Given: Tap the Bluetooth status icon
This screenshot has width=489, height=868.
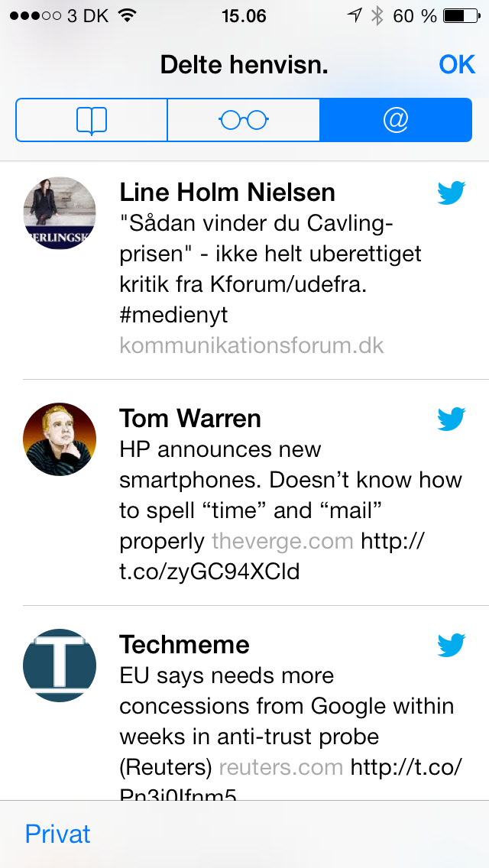Looking at the screenshot, I should pyautogui.click(x=377, y=16).
